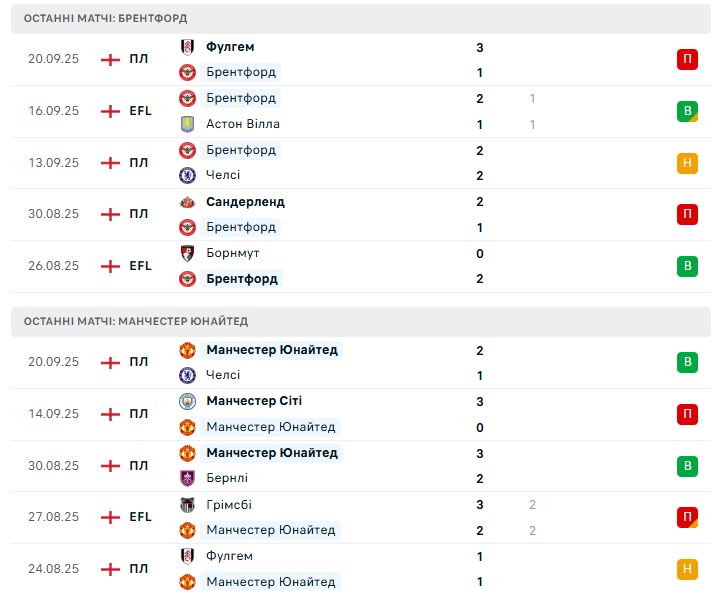Click orange Н badge for Brentford–Chelsea match
The height and width of the screenshot is (597, 720).
click(687, 163)
